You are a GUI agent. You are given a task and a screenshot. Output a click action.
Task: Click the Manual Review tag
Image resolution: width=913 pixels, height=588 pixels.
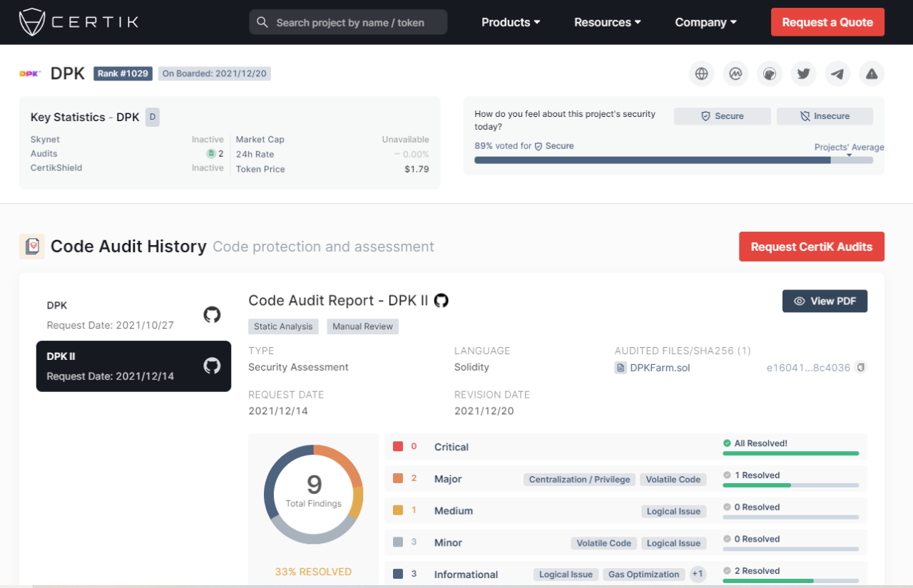(x=363, y=326)
